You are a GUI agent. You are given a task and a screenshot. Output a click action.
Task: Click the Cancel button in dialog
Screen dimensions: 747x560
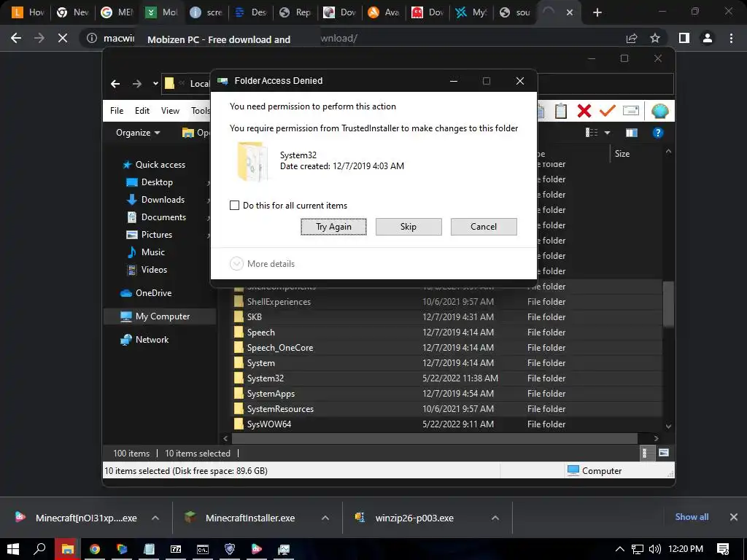click(x=484, y=227)
